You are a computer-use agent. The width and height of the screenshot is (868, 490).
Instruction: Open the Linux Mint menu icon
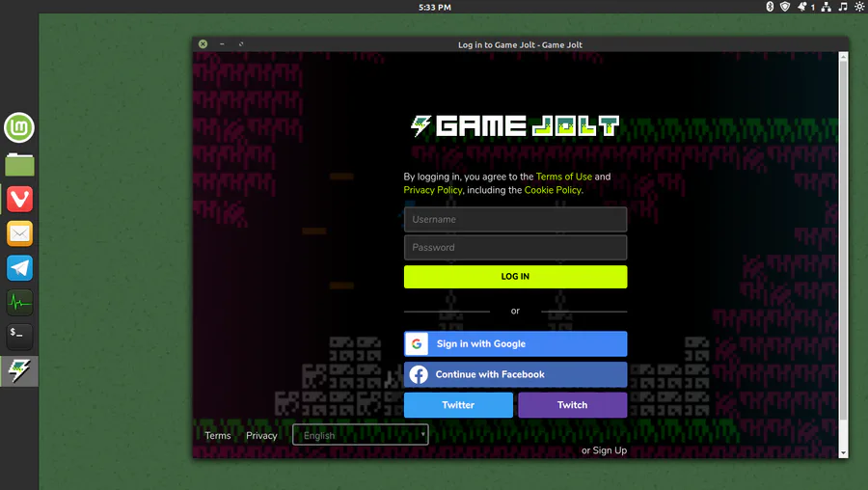(x=19, y=128)
